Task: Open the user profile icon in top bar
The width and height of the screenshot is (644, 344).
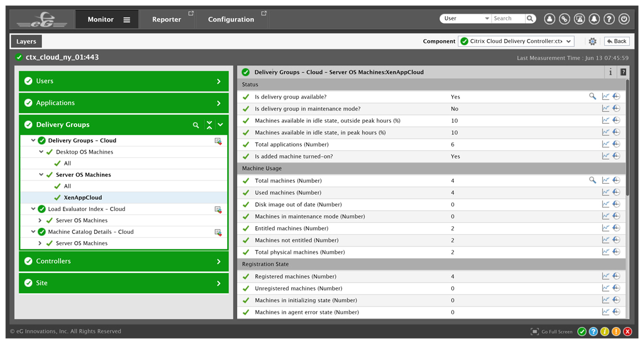Action: click(549, 19)
